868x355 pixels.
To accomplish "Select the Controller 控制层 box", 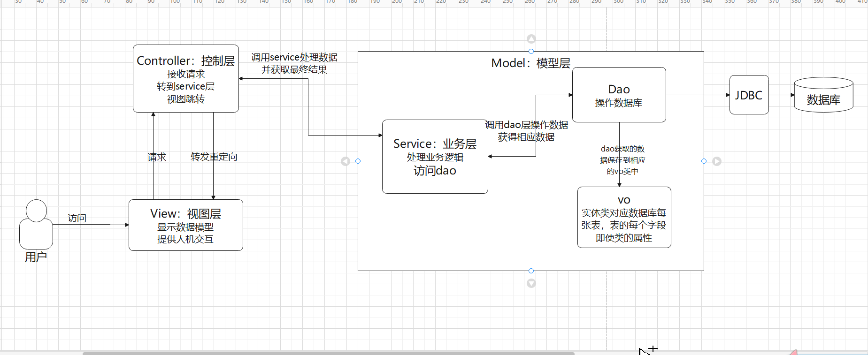I will (x=186, y=79).
